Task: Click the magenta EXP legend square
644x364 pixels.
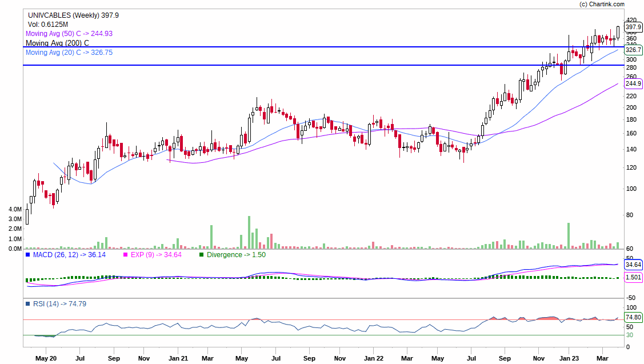Action: tap(126, 255)
